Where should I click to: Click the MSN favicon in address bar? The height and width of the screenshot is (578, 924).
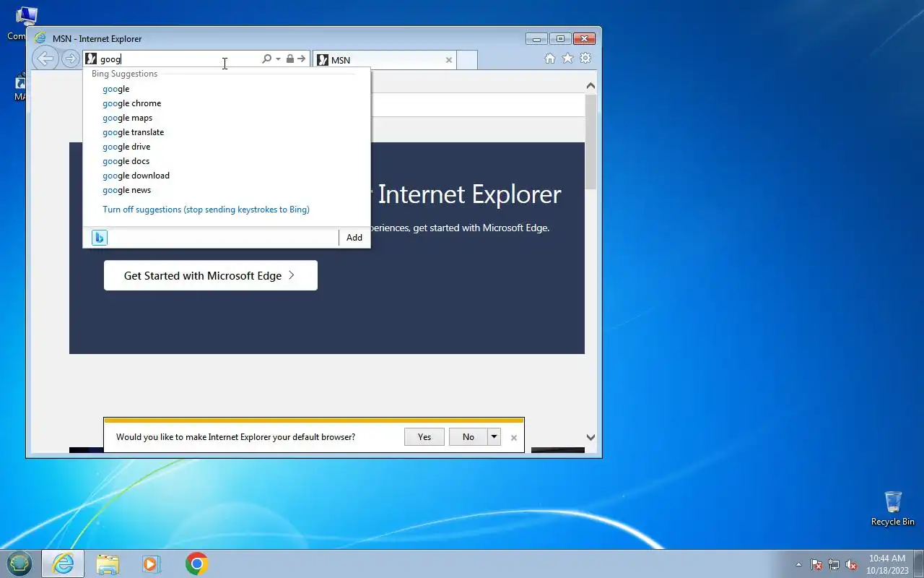pyautogui.click(x=91, y=59)
